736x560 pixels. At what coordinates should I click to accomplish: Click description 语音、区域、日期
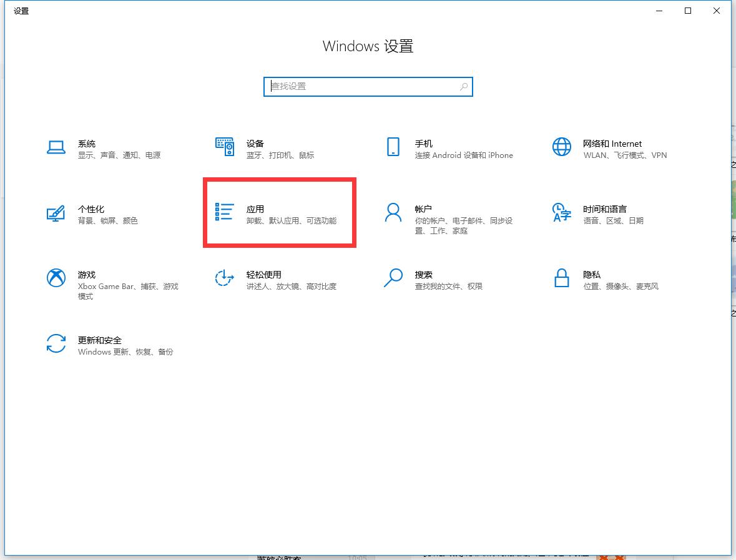(613, 220)
